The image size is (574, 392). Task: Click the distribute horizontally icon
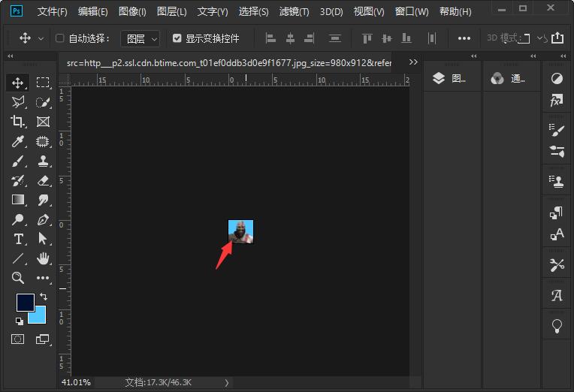[x=432, y=38]
